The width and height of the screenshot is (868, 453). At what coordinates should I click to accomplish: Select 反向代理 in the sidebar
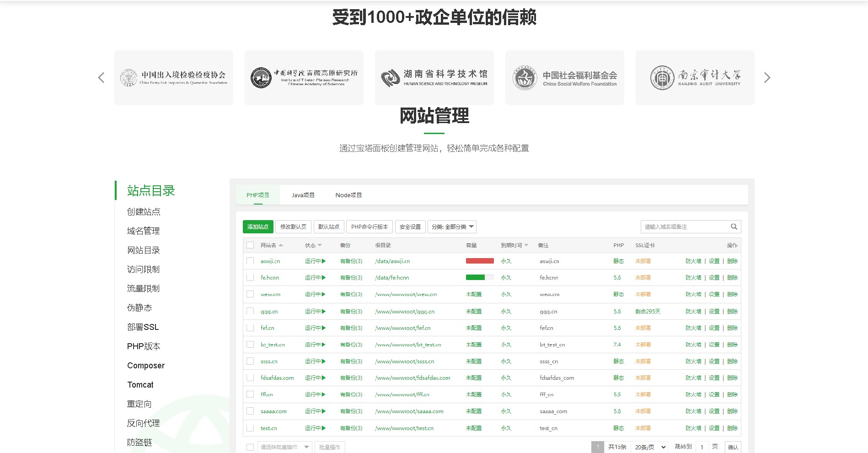click(x=144, y=423)
